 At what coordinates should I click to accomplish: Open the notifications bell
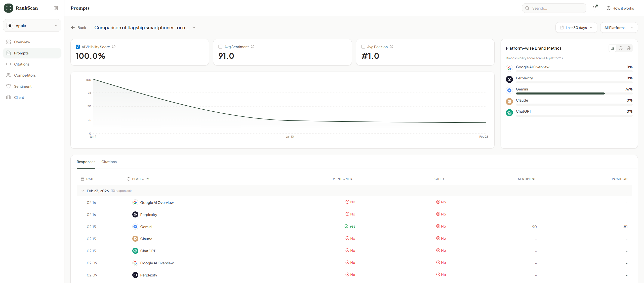click(594, 8)
